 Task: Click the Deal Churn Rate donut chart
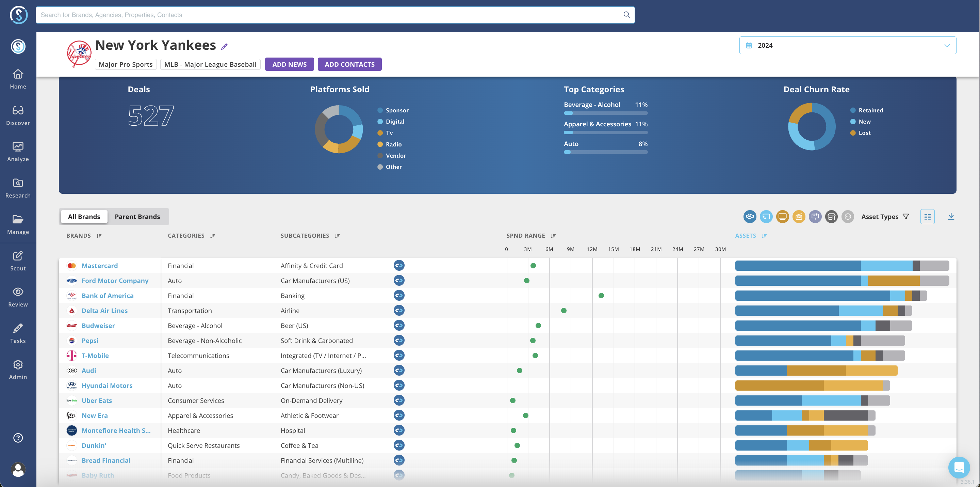812,126
